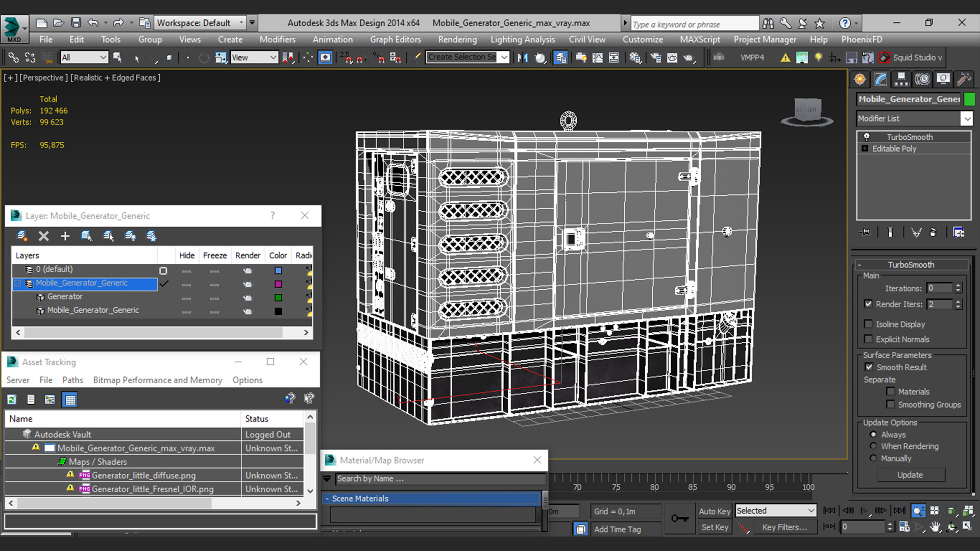Image resolution: width=980 pixels, height=551 pixels.
Task: Click Play Animation button
Action: click(864, 510)
